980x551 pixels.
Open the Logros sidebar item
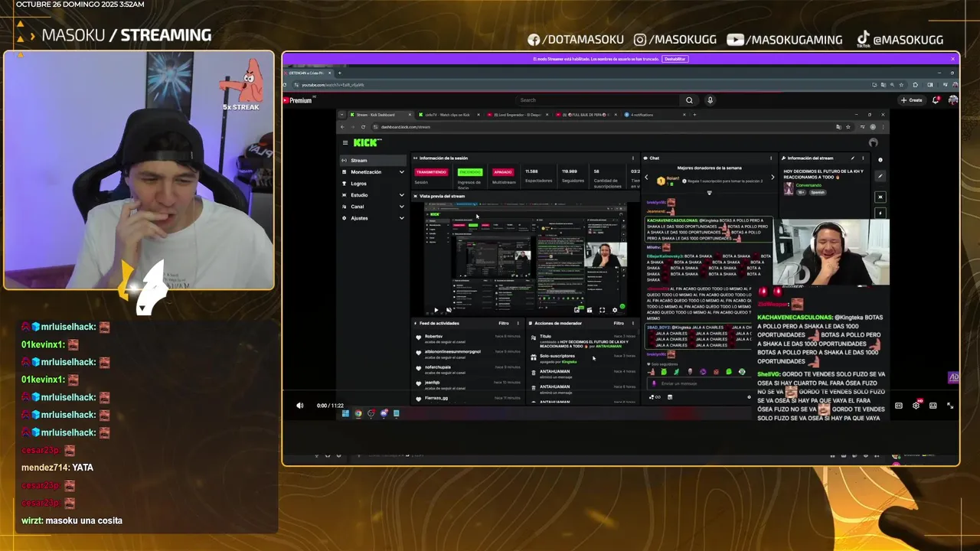(372, 184)
